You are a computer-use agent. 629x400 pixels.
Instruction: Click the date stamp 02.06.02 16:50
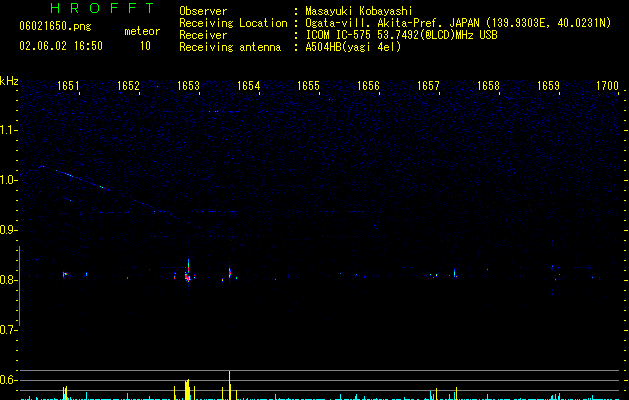click(61, 46)
